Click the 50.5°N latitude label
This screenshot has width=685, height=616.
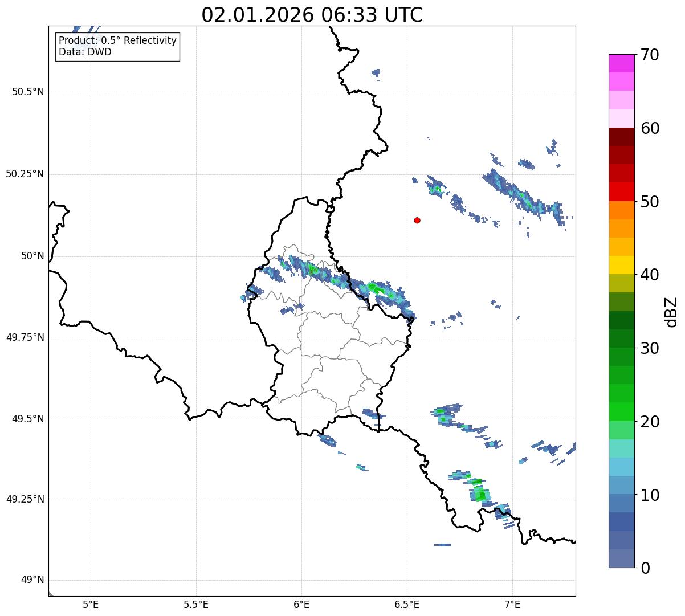point(28,92)
